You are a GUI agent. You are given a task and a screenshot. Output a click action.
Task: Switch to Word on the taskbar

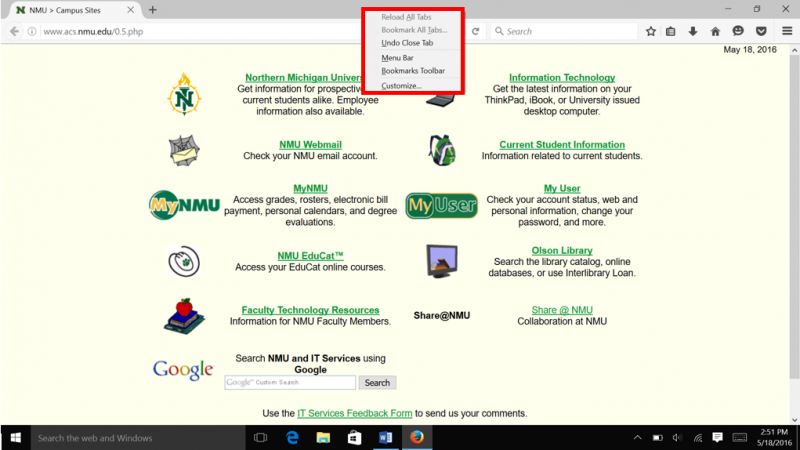click(x=386, y=438)
